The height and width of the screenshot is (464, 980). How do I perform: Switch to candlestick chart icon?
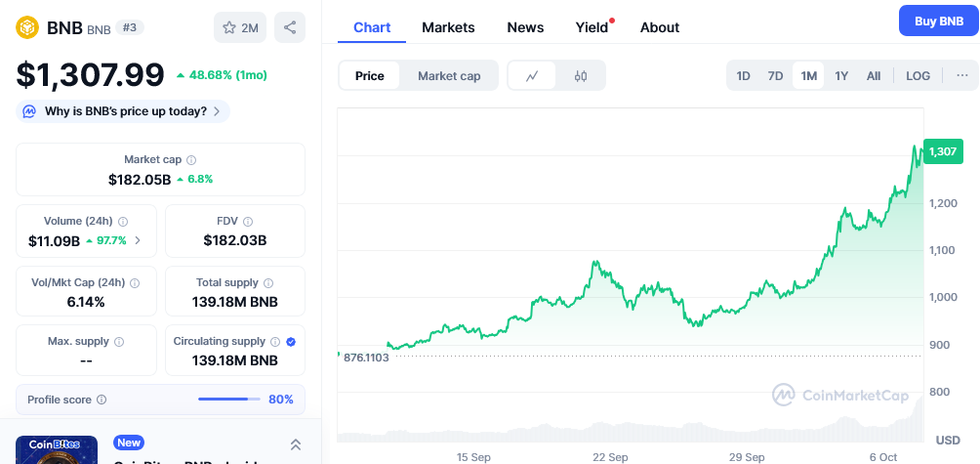click(581, 76)
